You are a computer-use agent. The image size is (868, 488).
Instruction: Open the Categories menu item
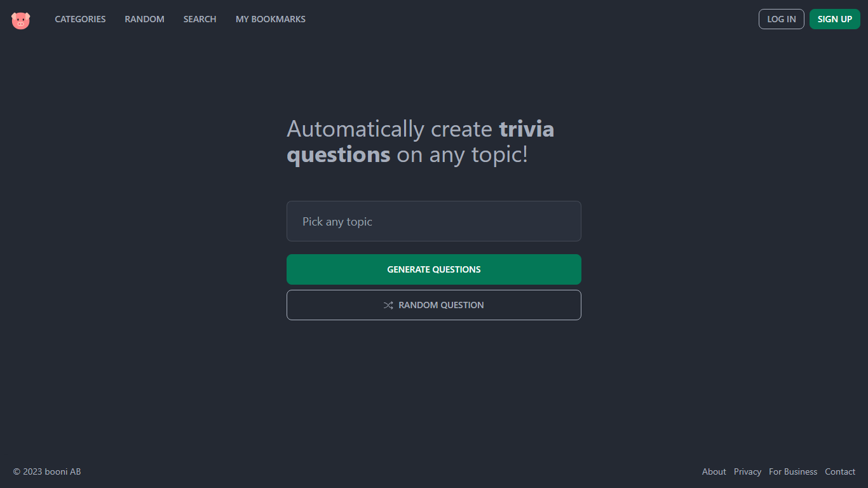(x=80, y=19)
